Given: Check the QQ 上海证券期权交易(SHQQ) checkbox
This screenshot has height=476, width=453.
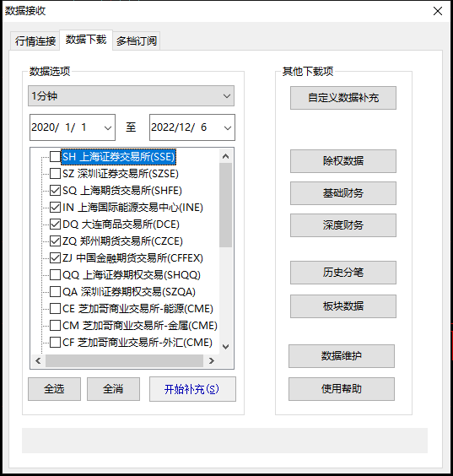Looking at the screenshot, I should [55, 275].
